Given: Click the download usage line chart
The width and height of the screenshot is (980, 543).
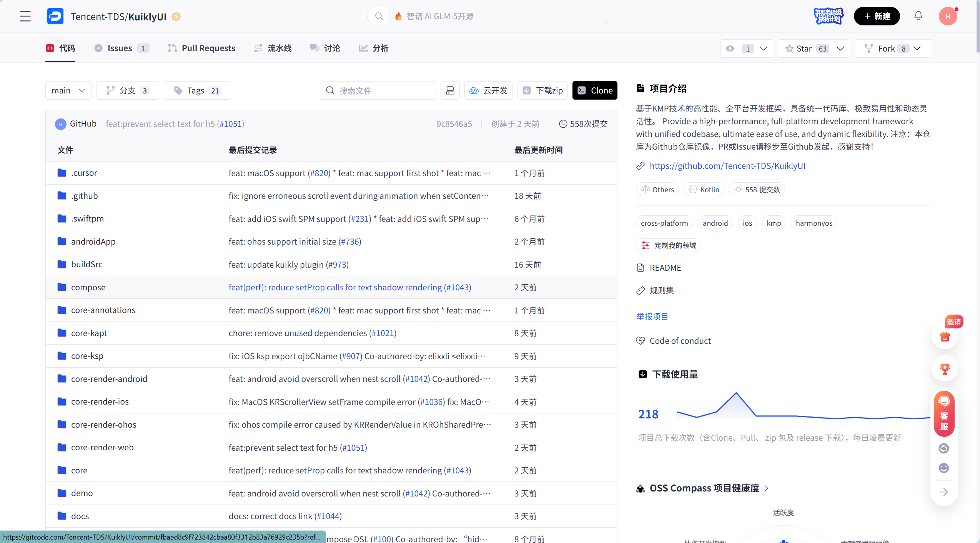Looking at the screenshot, I should (x=803, y=407).
